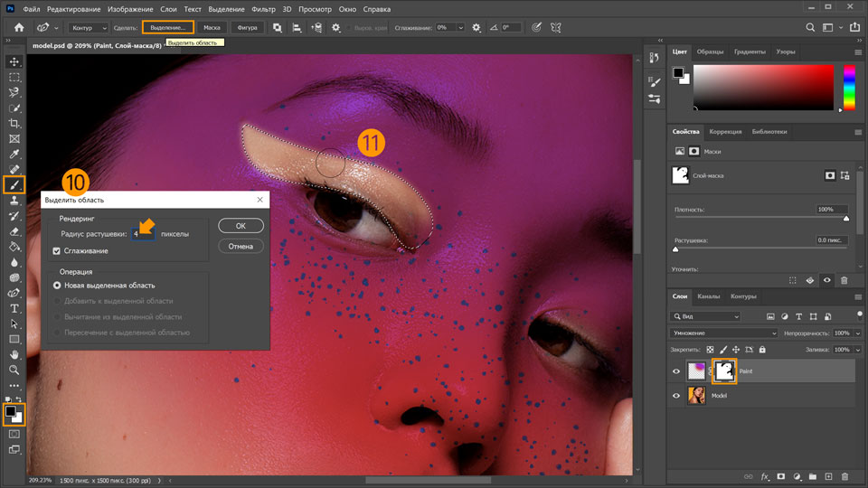This screenshot has height=488, width=868.
Task: Create new group folder in Layers panel
Action: click(x=812, y=476)
